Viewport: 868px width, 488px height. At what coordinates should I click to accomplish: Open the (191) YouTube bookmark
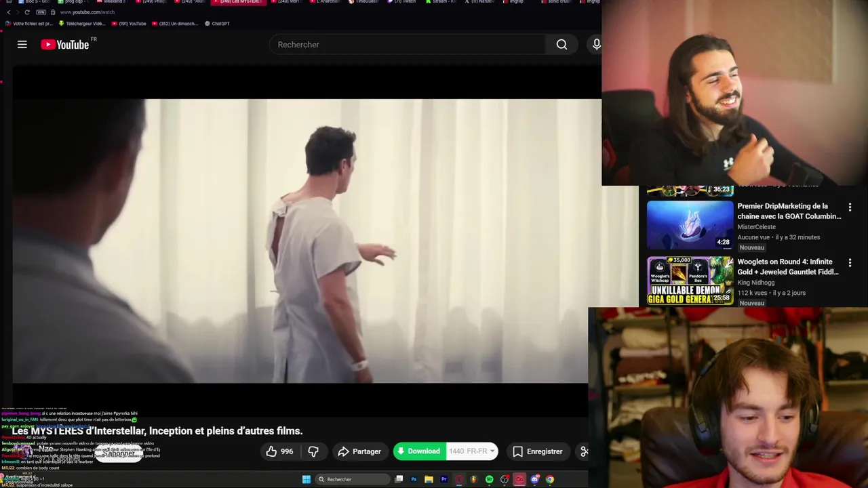point(129,24)
